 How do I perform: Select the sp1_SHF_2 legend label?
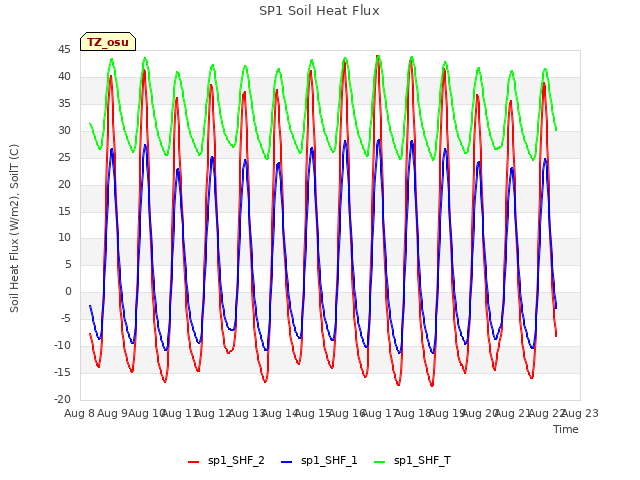click(236, 461)
